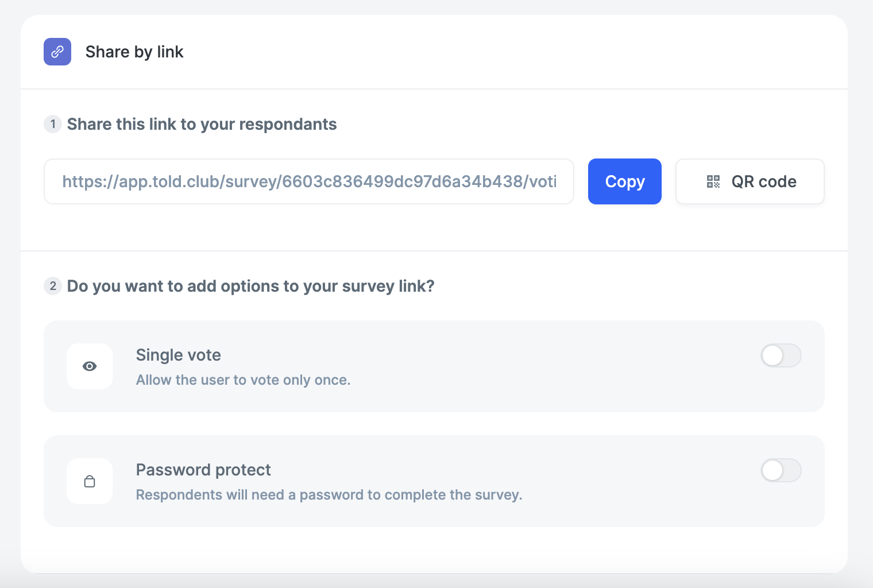873x588 pixels.
Task: Click the step 2 number badge
Action: point(53,286)
